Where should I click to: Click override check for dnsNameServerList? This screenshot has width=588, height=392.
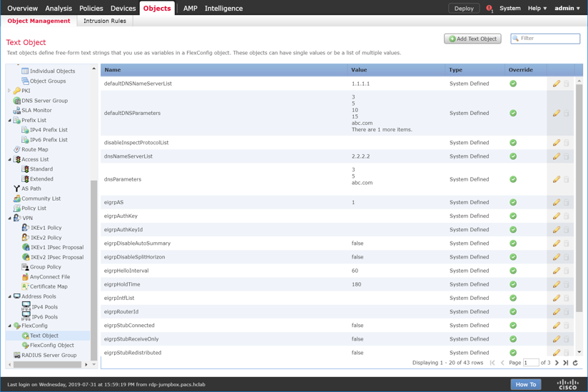point(512,156)
